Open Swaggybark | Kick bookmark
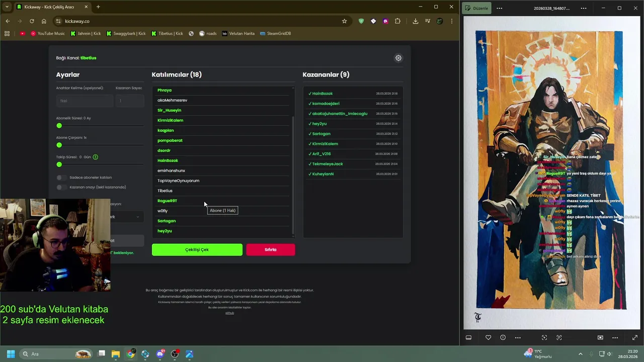The image size is (644, 362). pos(125,33)
